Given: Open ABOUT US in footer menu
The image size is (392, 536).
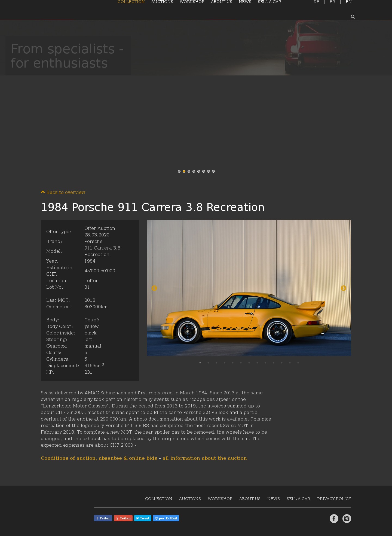Looking at the screenshot, I should (250, 499).
